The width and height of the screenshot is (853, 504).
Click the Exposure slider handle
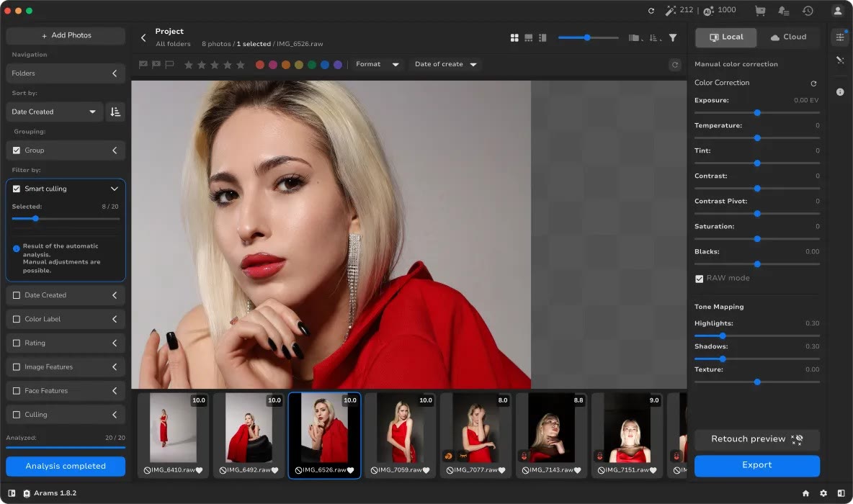[x=756, y=112]
